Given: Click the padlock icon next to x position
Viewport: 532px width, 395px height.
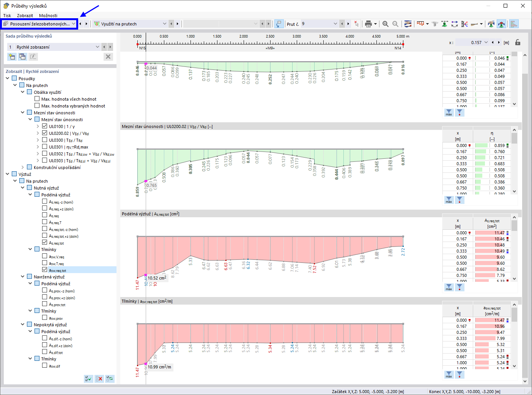Looking at the screenshot, I should (x=518, y=43).
